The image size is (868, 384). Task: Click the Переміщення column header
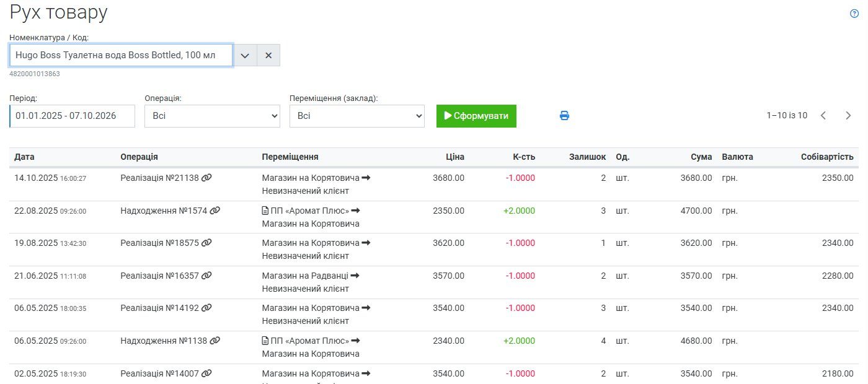[x=290, y=157]
